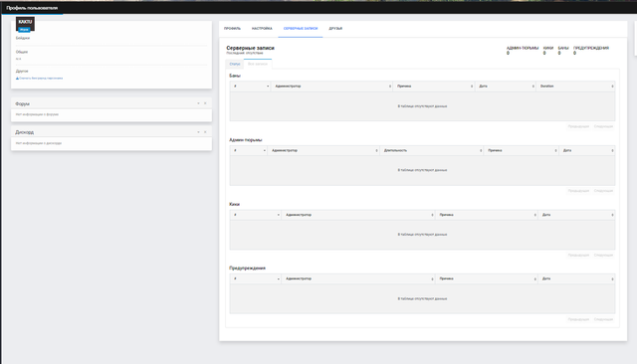This screenshot has height=364, width=637.
Task: Click the download icon in Другое section
Action: point(17,78)
